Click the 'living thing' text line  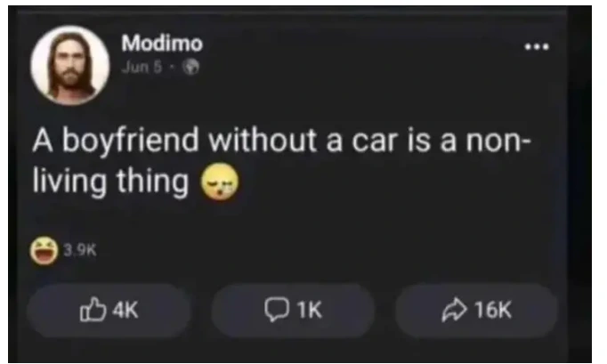[110, 181]
